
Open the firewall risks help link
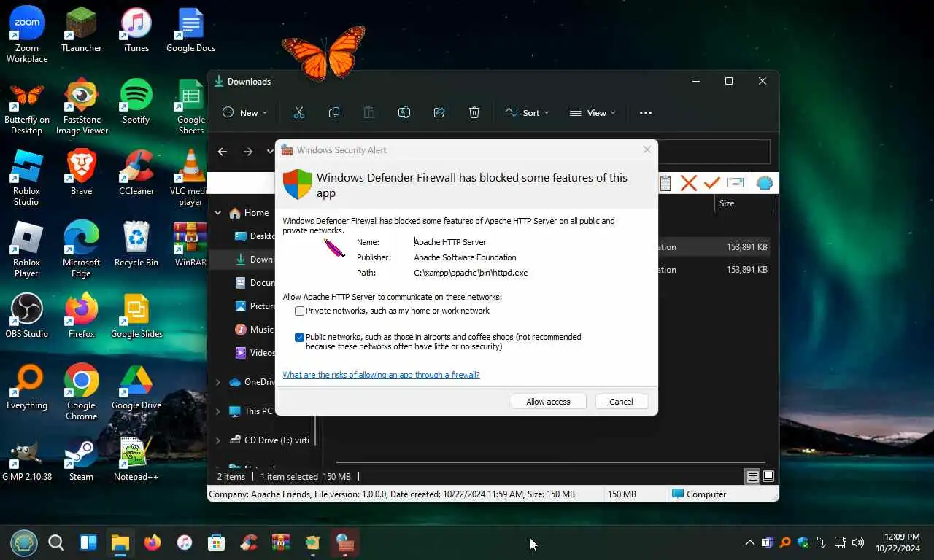[381, 375]
